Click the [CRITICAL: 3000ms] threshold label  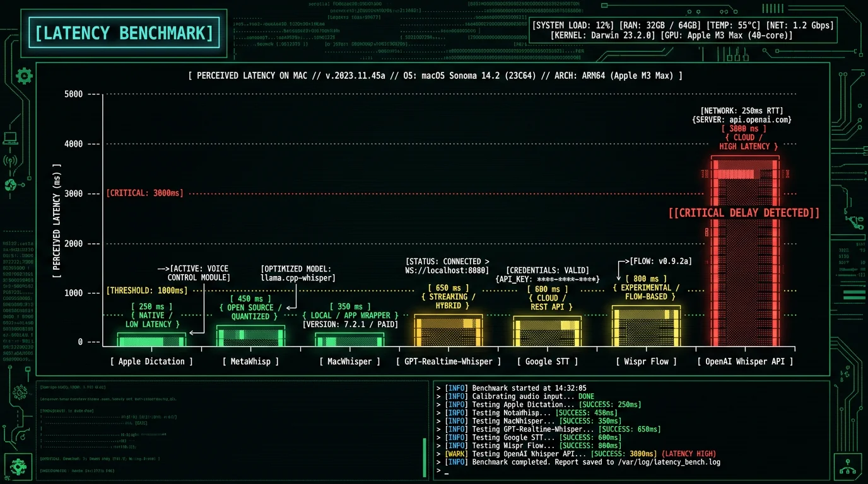[145, 193]
